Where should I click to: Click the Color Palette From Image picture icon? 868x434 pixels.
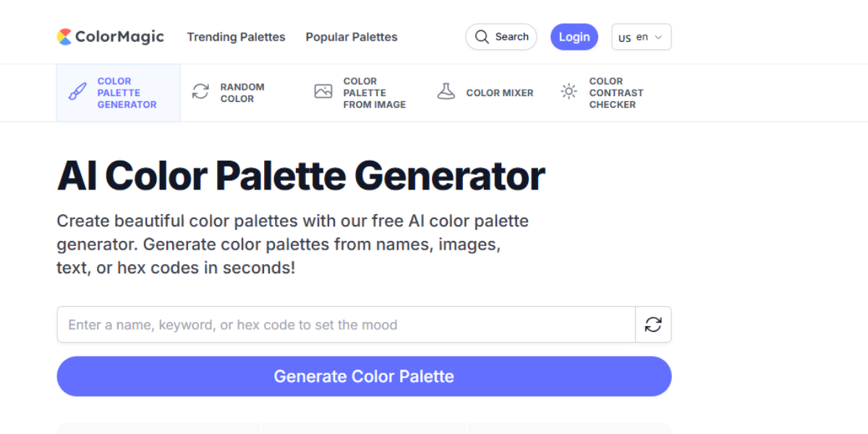323,91
